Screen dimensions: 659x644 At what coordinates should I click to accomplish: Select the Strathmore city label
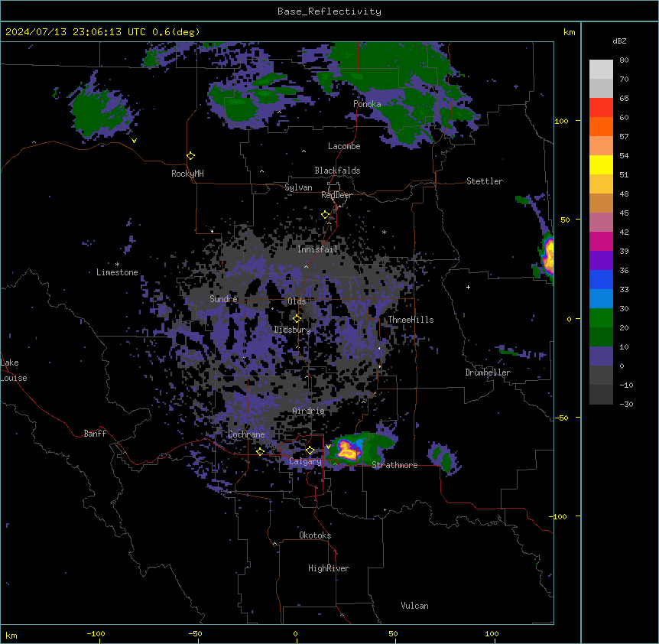(394, 465)
